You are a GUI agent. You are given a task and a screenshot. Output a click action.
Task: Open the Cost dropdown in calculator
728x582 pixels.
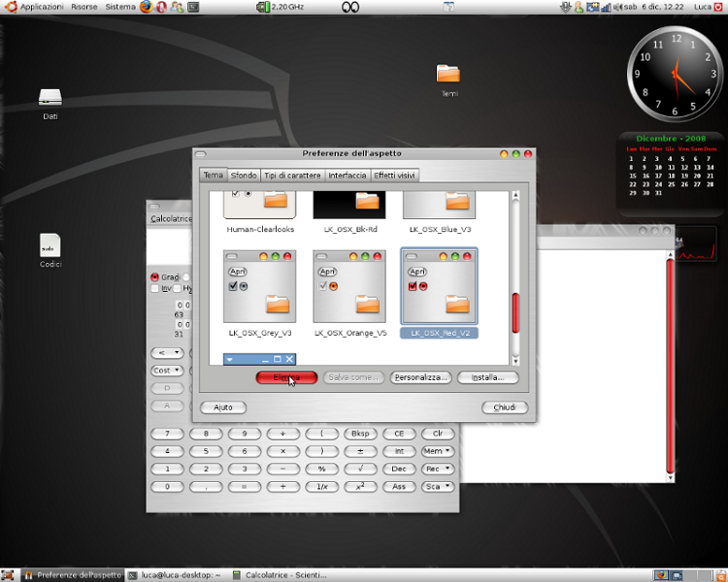[167, 371]
